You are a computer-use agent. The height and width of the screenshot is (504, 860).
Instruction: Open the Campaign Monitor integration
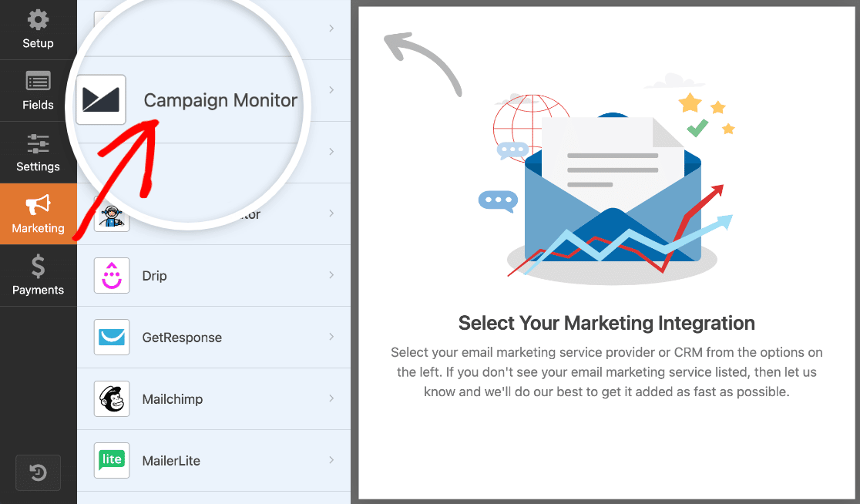pos(220,100)
